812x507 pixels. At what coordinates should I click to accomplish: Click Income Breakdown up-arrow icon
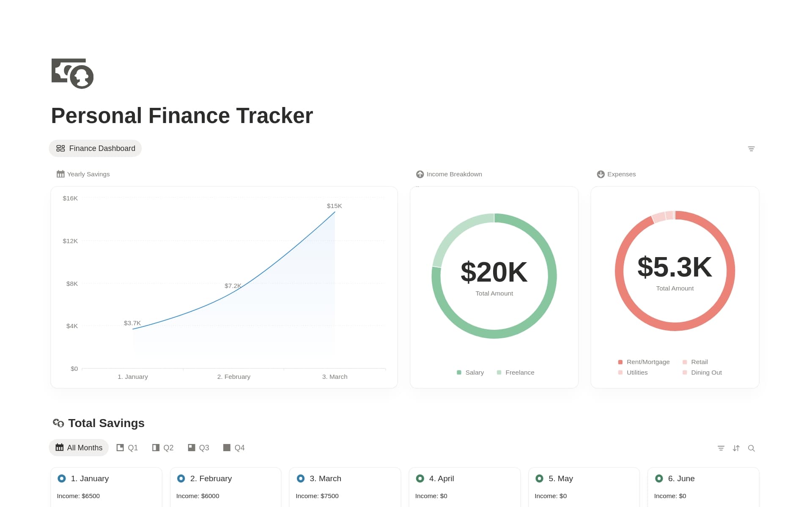(x=420, y=174)
